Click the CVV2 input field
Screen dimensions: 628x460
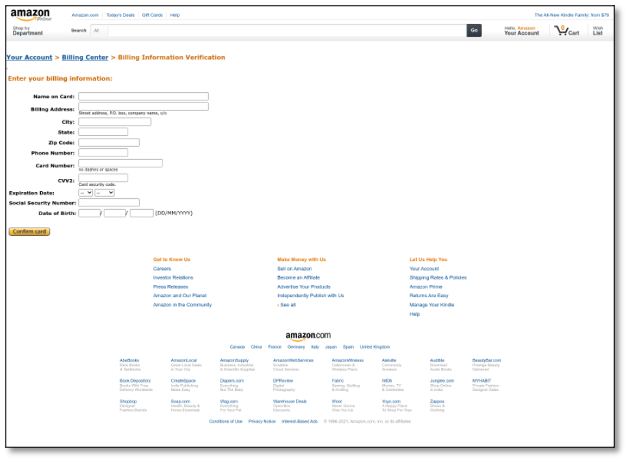pos(103,178)
